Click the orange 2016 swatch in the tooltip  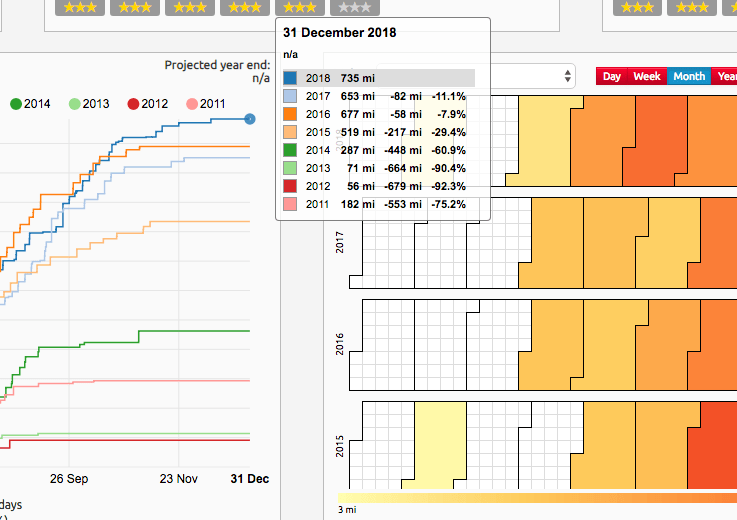tap(290, 114)
